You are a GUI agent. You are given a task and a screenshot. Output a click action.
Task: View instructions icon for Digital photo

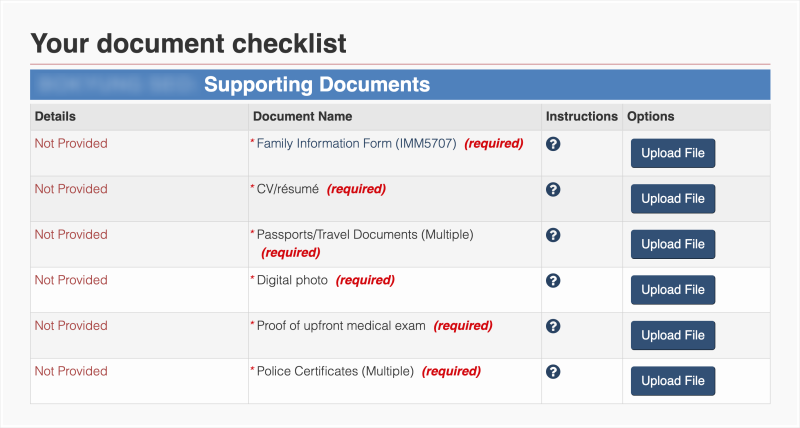pos(553,280)
